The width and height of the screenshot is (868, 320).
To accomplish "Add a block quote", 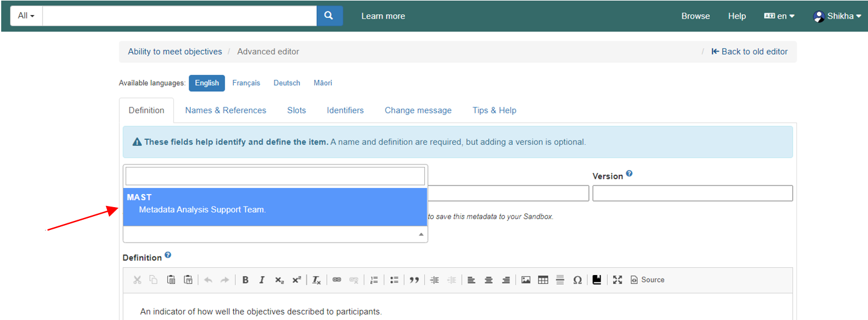I will click(414, 280).
